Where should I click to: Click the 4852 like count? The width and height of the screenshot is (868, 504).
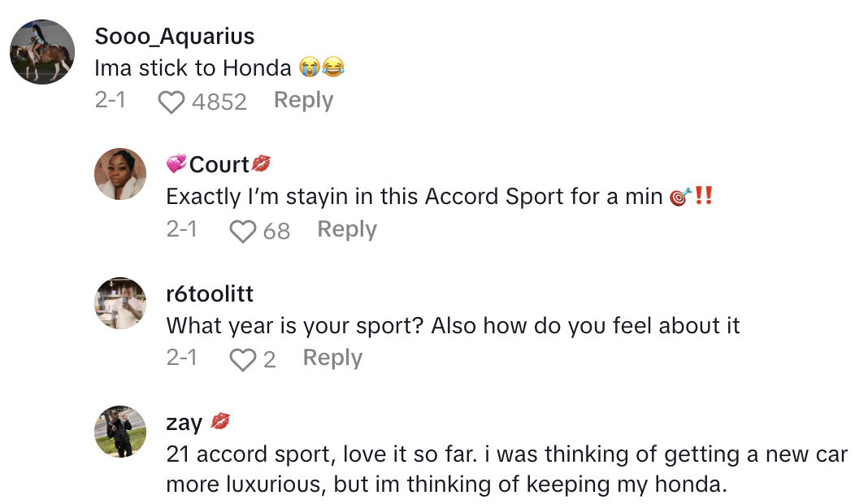click(x=219, y=102)
